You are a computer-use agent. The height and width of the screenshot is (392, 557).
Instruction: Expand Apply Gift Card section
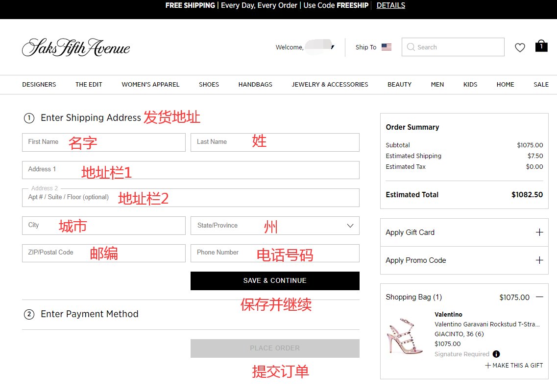pyautogui.click(x=464, y=232)
